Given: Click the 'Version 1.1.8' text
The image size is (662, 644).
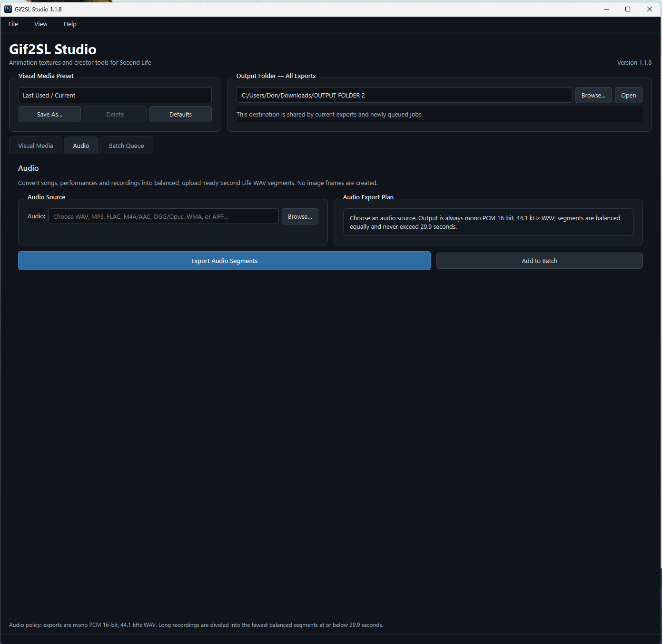Looking at the screenshot, I should coord(634,62).
